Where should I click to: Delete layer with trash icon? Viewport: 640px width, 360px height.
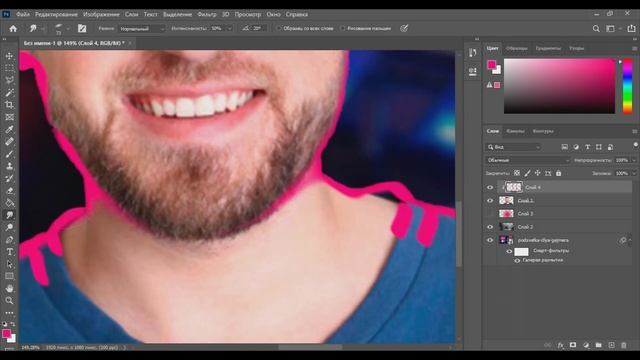pos(624,345)
